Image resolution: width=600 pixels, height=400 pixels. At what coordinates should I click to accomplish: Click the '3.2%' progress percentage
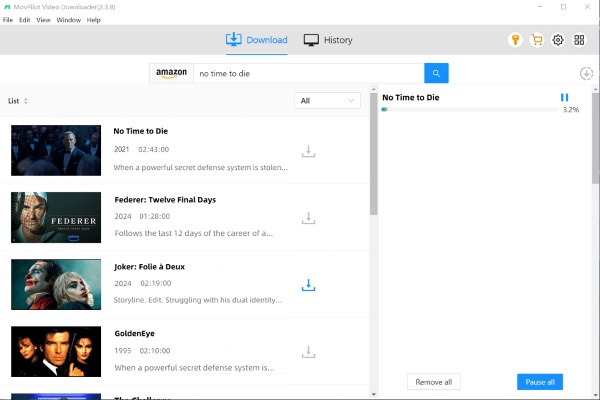pyautogui.click(x=571, y=110)
